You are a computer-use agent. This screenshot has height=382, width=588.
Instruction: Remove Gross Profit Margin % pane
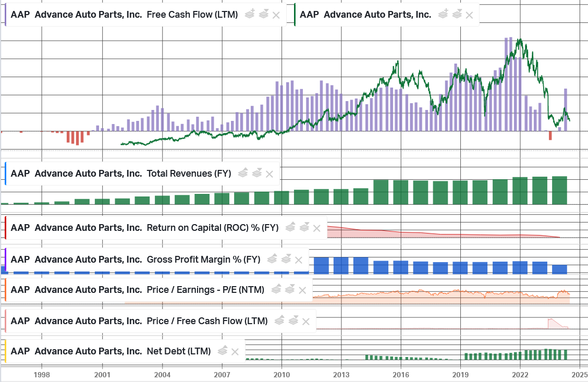299,260
